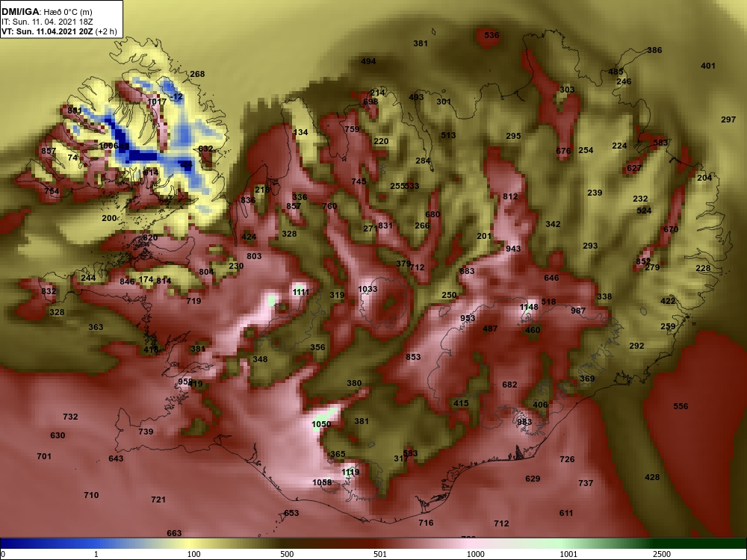Screen dimensions: 747x560
Task: Click the 732 value label
Action: coord(70,417)
